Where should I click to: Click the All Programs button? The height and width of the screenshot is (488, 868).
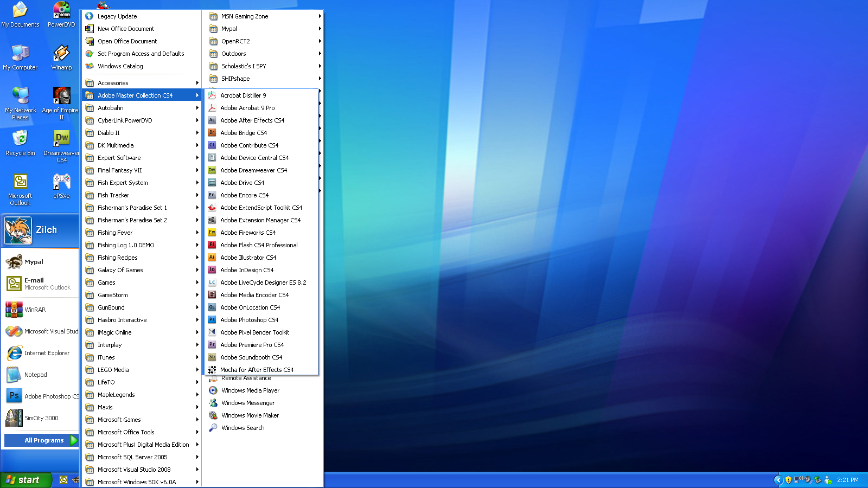[x=43, y=440]
